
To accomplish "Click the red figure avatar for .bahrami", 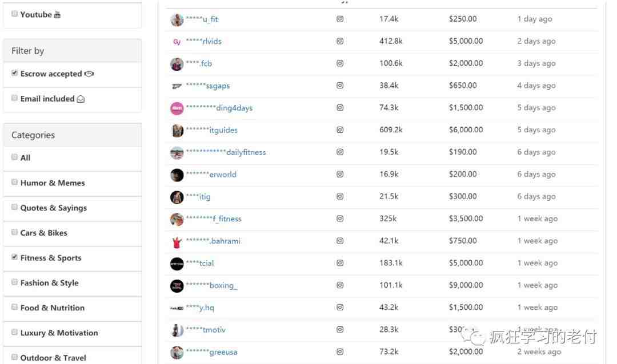I will tap(177, 241).
